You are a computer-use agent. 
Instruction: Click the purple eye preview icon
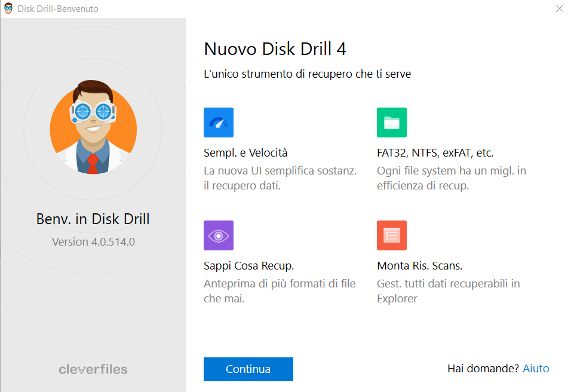[219, 235]
